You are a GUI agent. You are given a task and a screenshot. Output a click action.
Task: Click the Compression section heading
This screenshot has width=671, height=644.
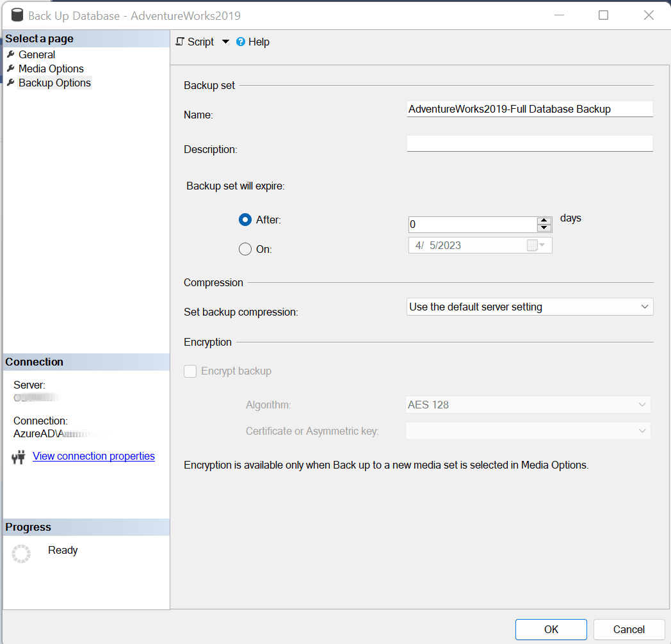pyautogui.click(x=214, y=283)
